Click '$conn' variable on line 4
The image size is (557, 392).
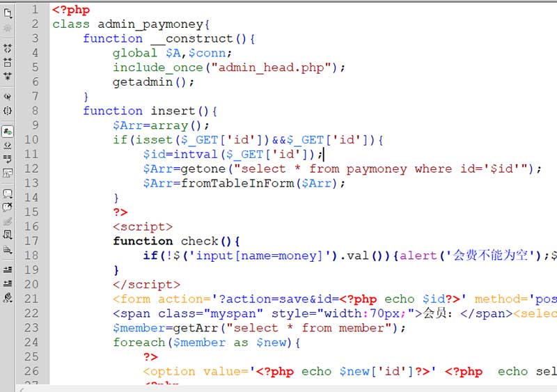[207, 54]
